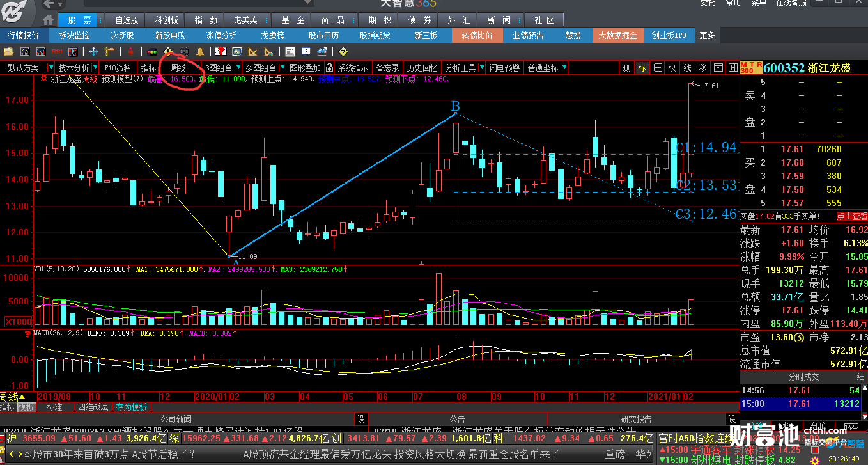Select the 四维战法 template tab
868x465 pixels.
click(x=93, y=407)
